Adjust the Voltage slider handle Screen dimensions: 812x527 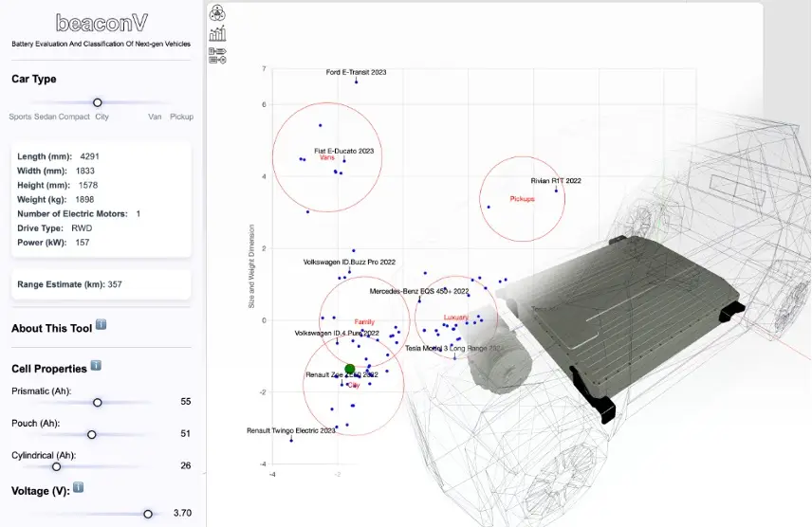pyautogui.click(x=148, y=514)
